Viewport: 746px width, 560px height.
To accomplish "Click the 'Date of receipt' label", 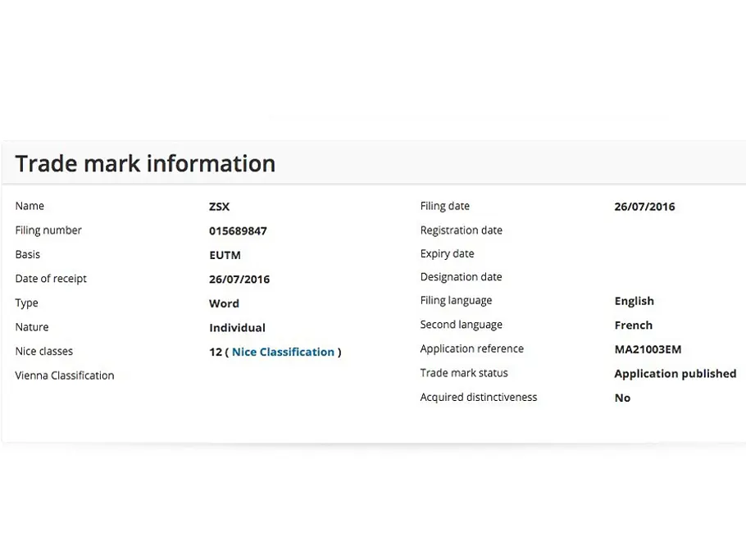I will (x=51, y=280).
